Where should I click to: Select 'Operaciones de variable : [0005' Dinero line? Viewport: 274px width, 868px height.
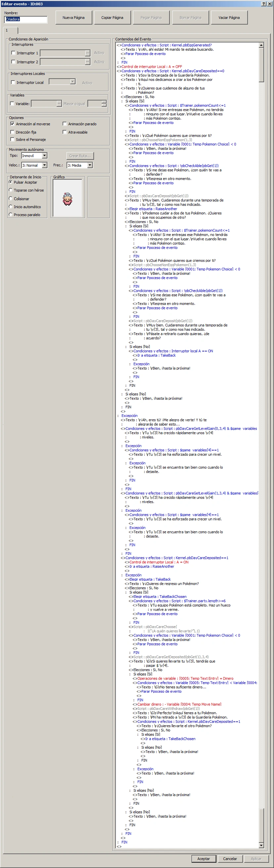coord(183,679)
